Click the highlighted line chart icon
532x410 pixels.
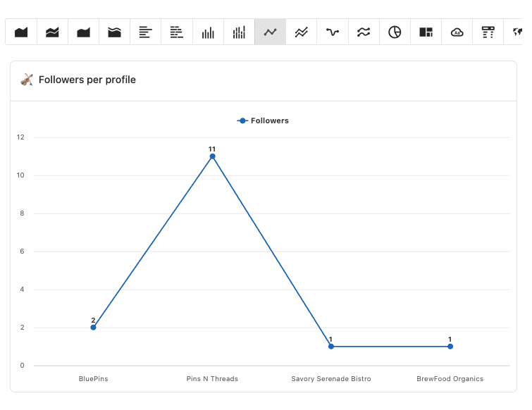(x=270, y=32)
